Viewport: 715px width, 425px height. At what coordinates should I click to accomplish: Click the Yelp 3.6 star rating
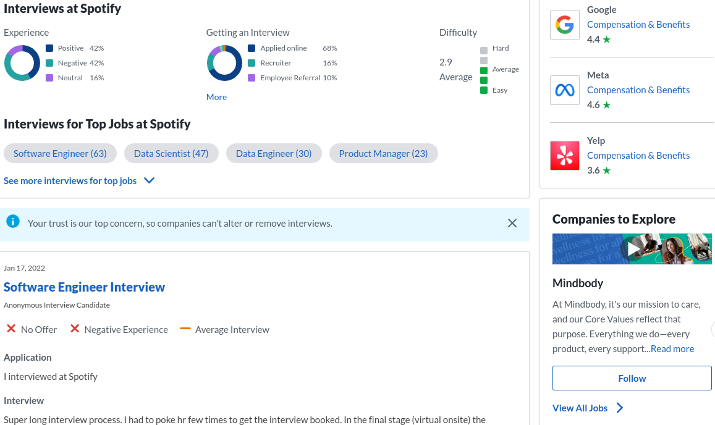point(599,171)
